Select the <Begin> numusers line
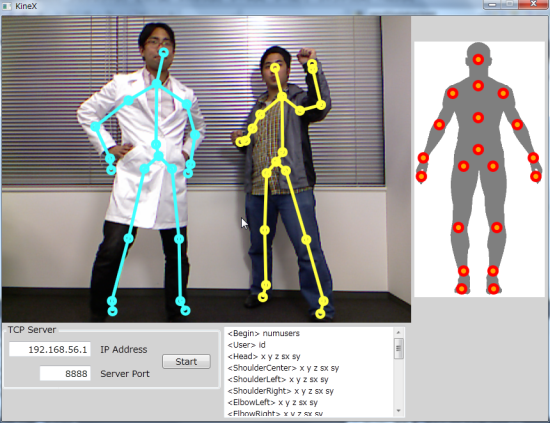This screenshot has height=423, width=550. coord(264,333)
